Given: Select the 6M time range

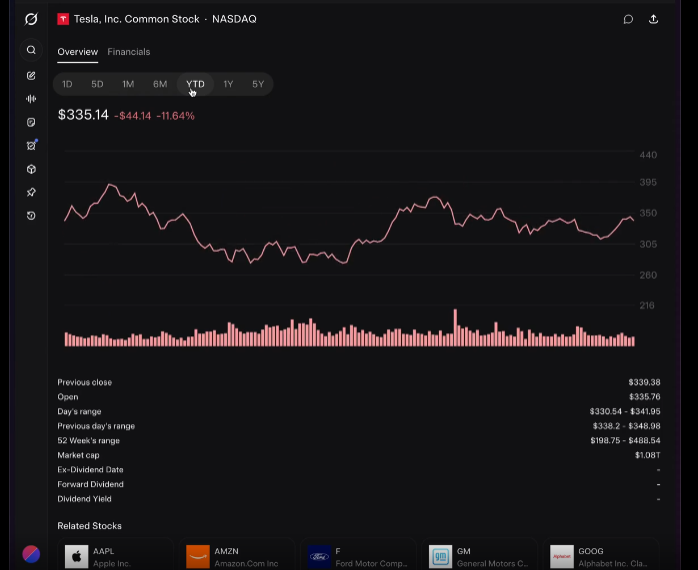Looking at the screenshot, I should [x=160, y=84].
